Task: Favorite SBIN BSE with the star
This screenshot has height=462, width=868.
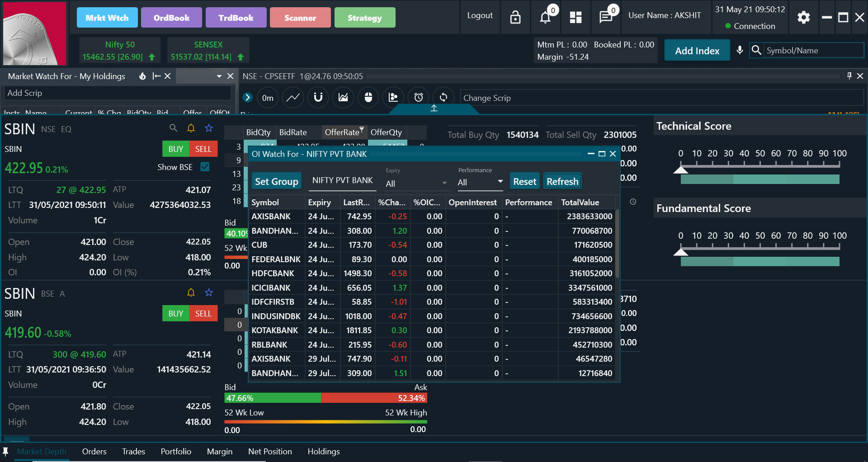Action: [209, 292]
